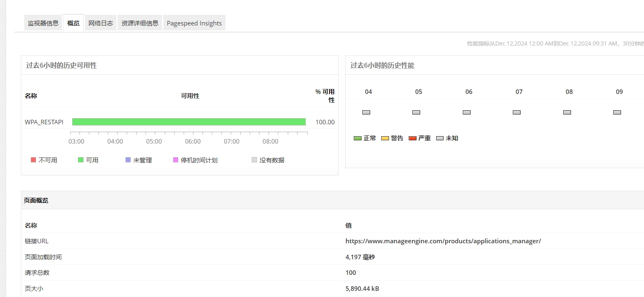Click the 性能指标 date range text
Viewport: 644px width, 297px height.
pos(555,43)
